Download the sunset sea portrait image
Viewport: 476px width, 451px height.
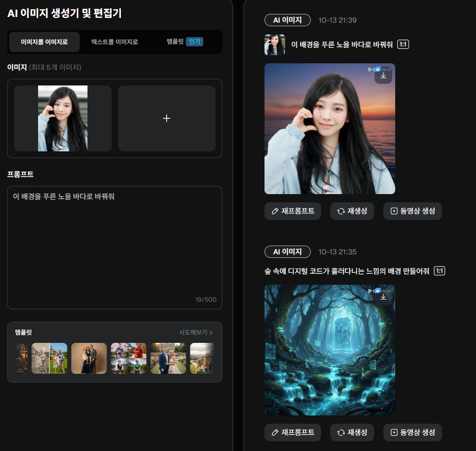pos(383,75)
